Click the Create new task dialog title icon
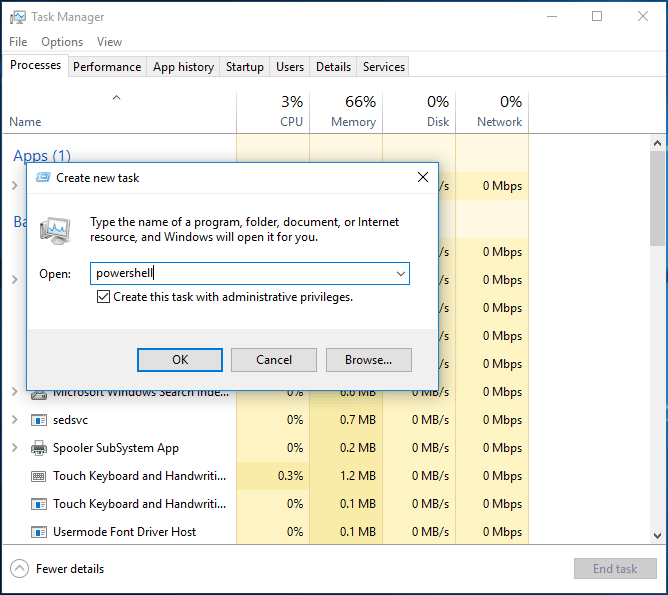This screenshot has height=595, width=668. tap(43, 178)
